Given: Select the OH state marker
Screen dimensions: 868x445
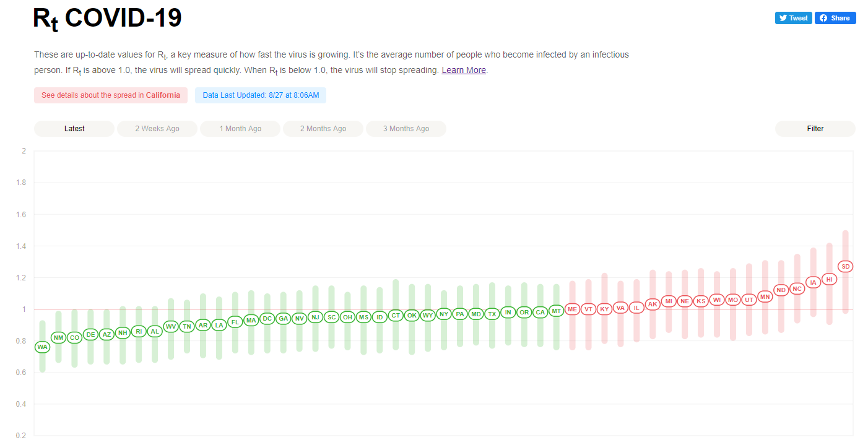Looking at the screenshot, I should [x=347, y=317].
